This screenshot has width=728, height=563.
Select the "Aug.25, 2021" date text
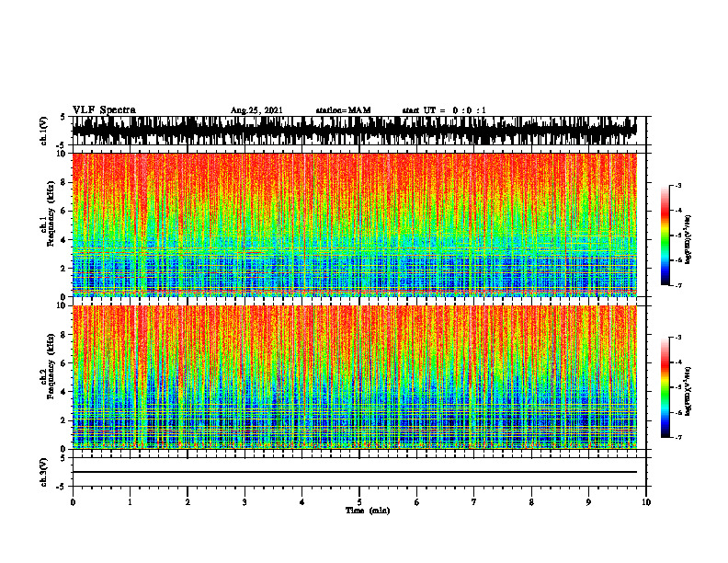point(256,110)
